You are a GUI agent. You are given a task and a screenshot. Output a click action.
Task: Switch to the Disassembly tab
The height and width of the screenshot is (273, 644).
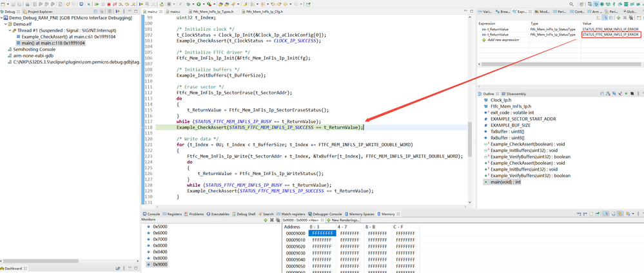click(514, 93)
